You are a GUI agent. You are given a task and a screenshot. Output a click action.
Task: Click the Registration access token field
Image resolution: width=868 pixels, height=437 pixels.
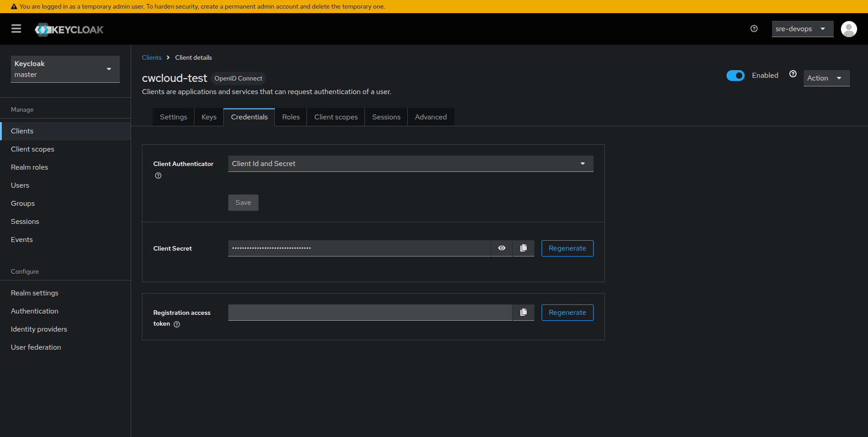tap(370, 313)
